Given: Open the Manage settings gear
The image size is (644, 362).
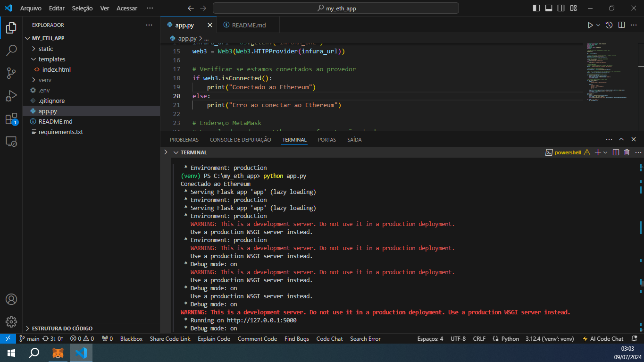Looking at the screenshot, I should (x=11, y=322).
